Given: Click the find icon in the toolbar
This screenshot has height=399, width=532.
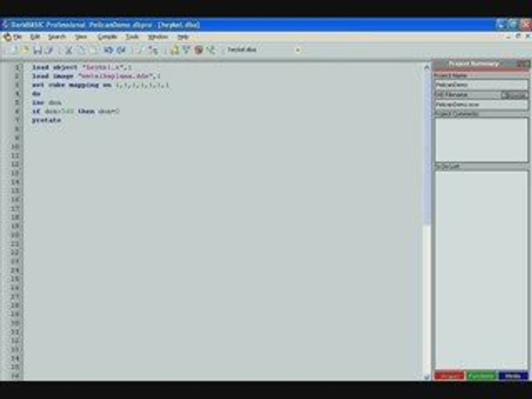Looking at the screenshot, I should (140, 50).
